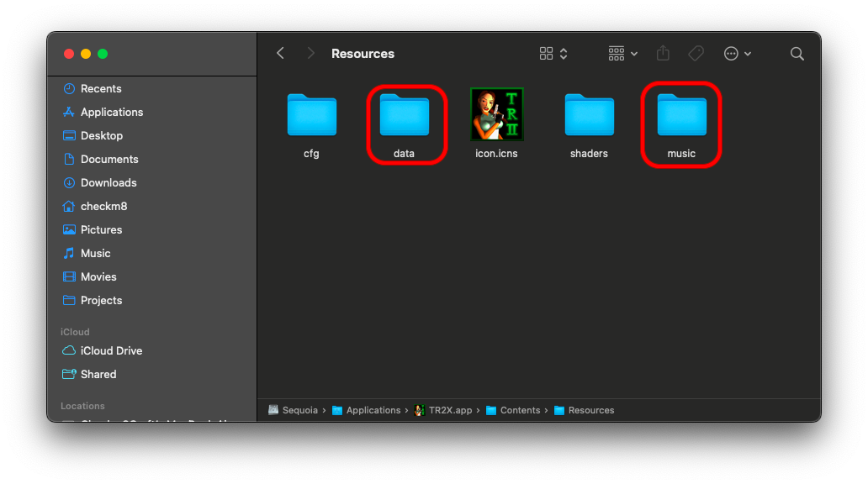The height and width of the screenshot is (484, 868).
Task: Click TR2X.app in the path bar
Action: pyautogui.click(x=450, y=411)
